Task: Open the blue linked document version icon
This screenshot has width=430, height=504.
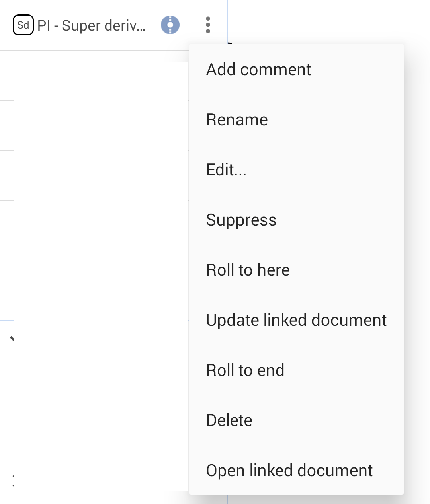Action: click(x=170, y=25)
